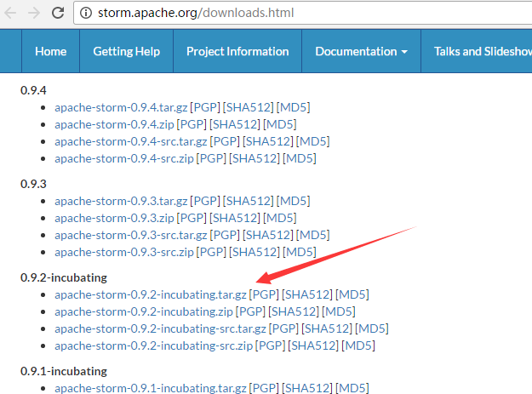Open SHA512 link for 0.9.2-incubating-src.tar.gz

(327, 328)
